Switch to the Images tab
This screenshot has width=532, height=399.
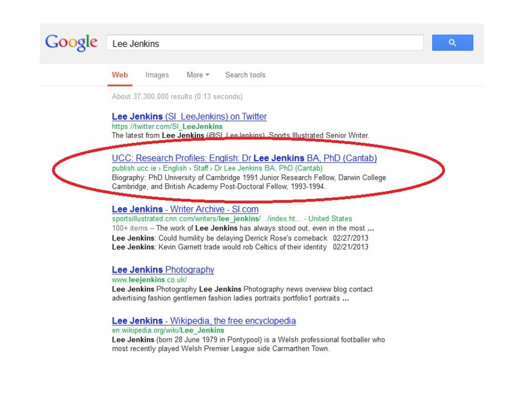pos(157,75)
